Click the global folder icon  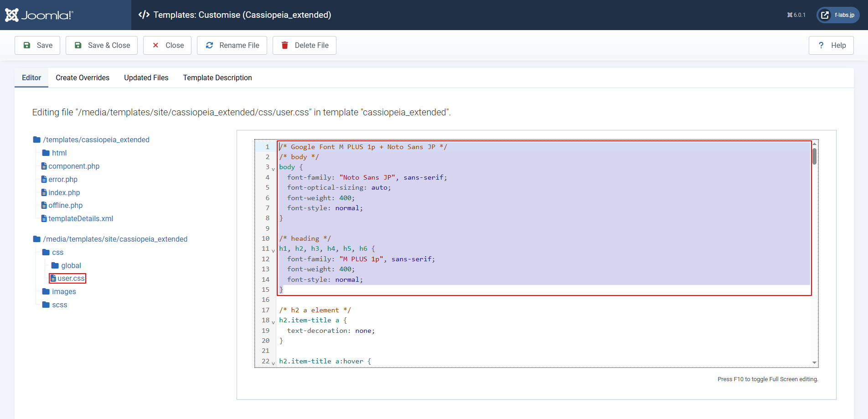(x=55, y=266)
